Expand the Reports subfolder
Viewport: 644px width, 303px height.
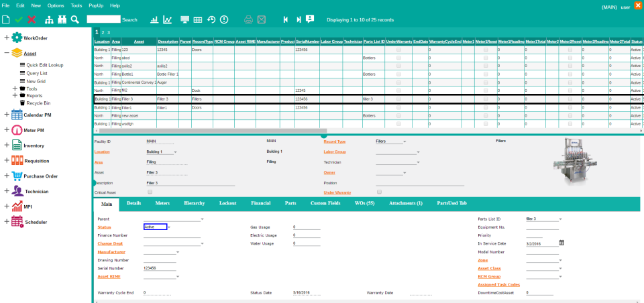15,95
